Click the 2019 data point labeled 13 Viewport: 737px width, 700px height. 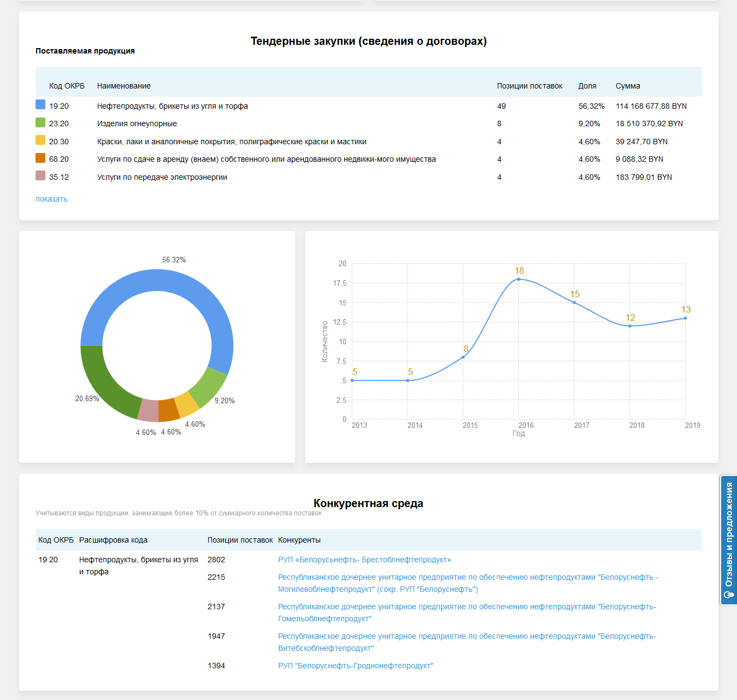(x=685, y=318)
